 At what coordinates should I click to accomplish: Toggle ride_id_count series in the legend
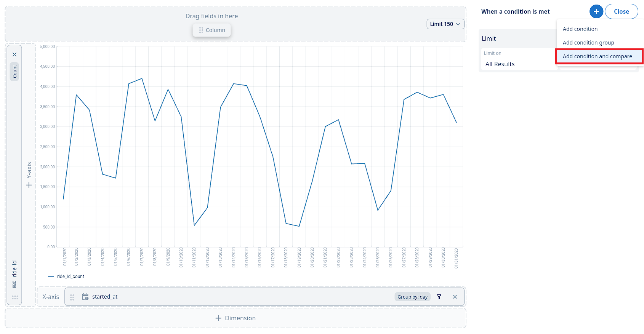(x=66, y=276)
